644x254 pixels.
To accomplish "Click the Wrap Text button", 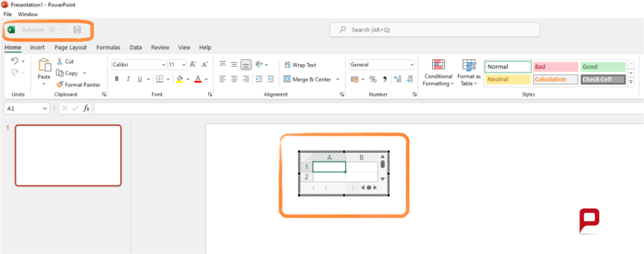I will click(x=300, y=65).
